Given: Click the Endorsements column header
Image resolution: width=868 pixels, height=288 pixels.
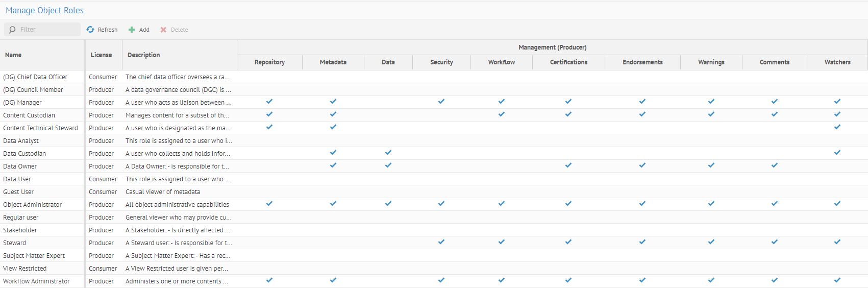Looking at the screenshot, I should click(x=642, y=62).
